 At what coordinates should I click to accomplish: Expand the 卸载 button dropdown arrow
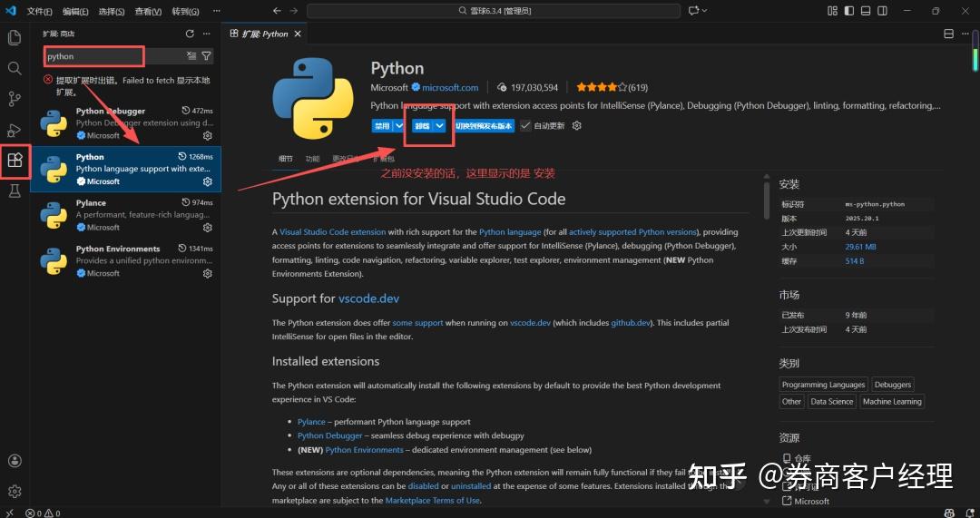tap(439, 125)
